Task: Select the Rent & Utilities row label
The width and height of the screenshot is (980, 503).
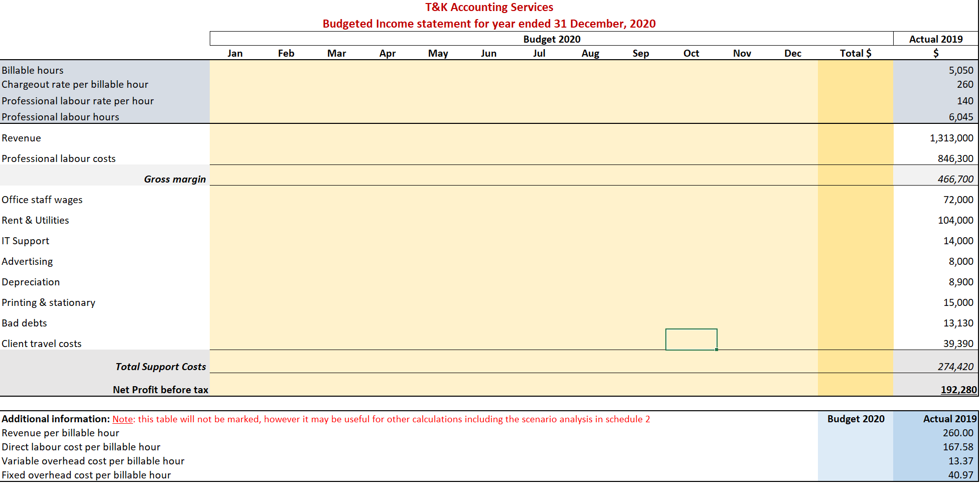Action: pyautogui.click(x=35, y=220)
